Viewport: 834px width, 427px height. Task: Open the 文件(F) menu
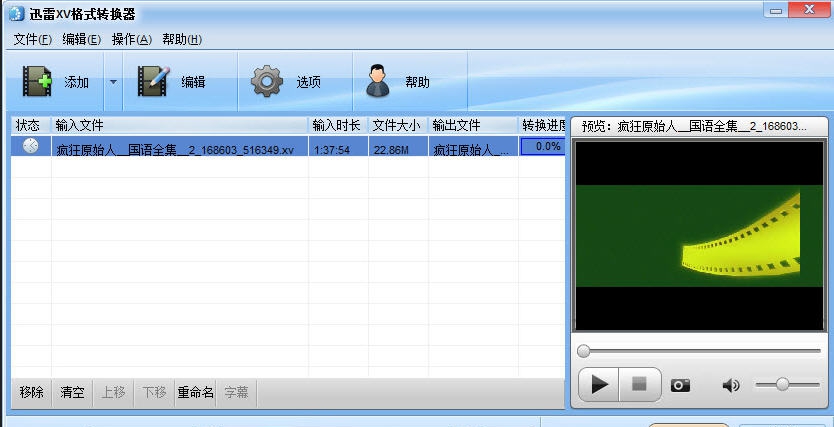pos(32,39)
